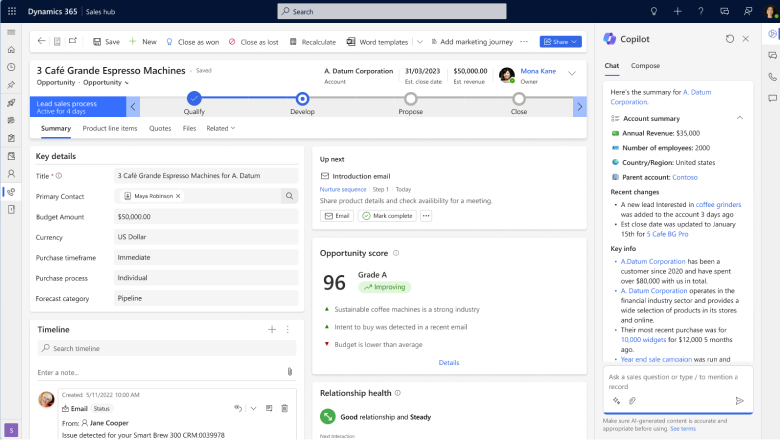Open Contacts person icon in sidebar
The image size is (780, 440).
point(11,174)
